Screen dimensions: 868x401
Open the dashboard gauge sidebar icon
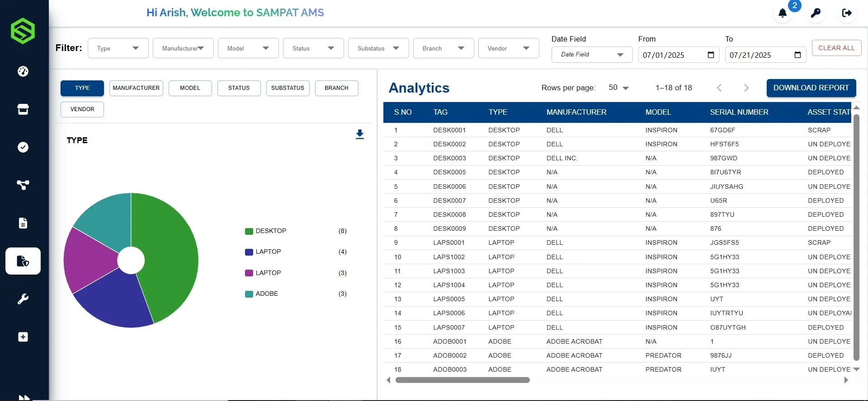pos(23,71)
